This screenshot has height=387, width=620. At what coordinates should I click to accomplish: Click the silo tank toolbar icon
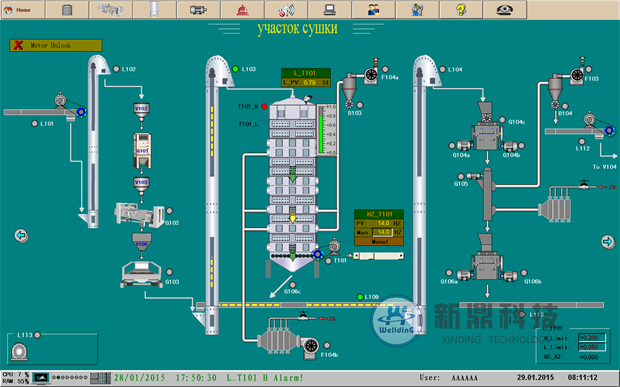(67, 10)
